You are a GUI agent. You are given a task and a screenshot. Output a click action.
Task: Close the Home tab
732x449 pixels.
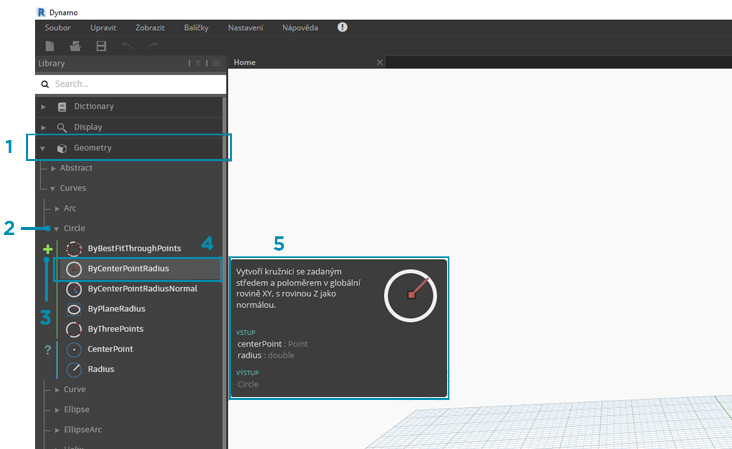[x=380, y=62]
